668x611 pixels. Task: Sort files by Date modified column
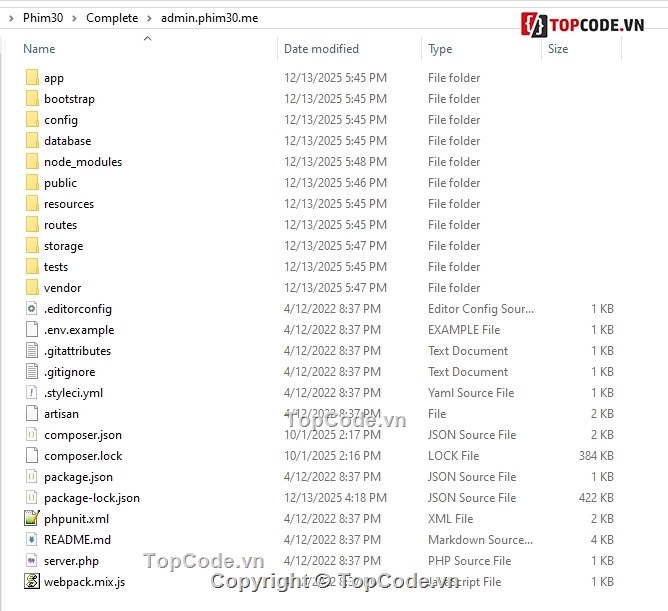click(323, 49)
